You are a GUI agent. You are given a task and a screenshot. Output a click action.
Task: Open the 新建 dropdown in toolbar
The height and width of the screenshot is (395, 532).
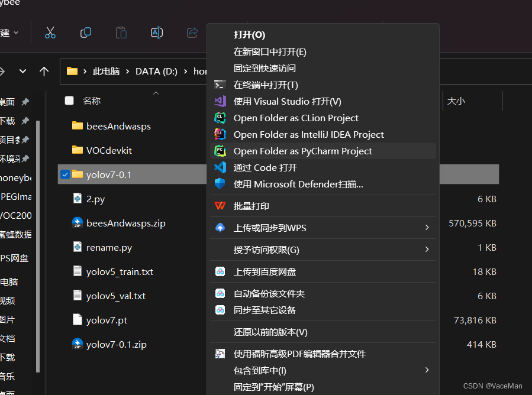(x=9, y=33)
